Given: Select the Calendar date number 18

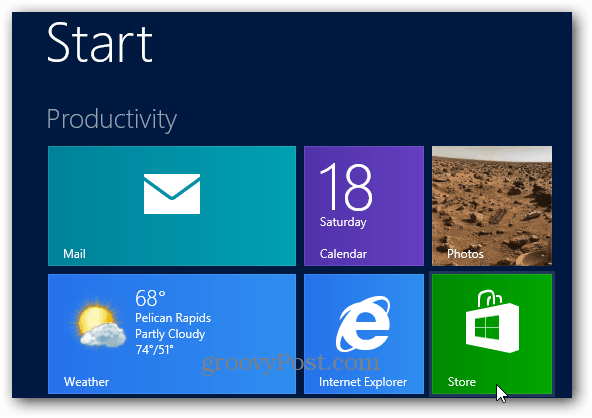Looking at the screenshot, I should click(346, 187).
